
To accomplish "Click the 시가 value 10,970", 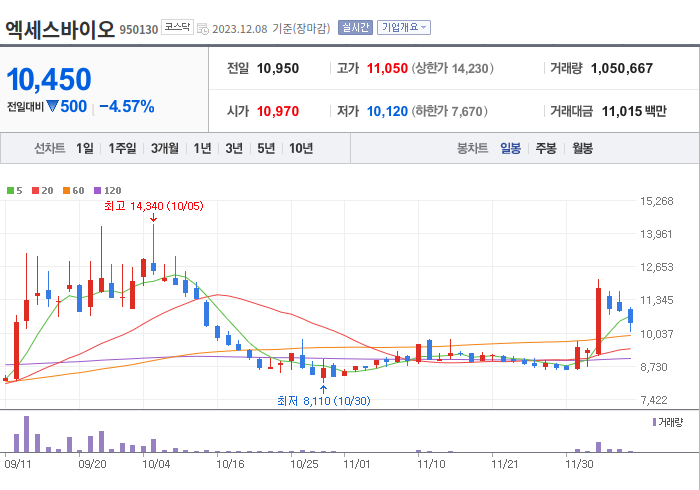I will (278, 111).
